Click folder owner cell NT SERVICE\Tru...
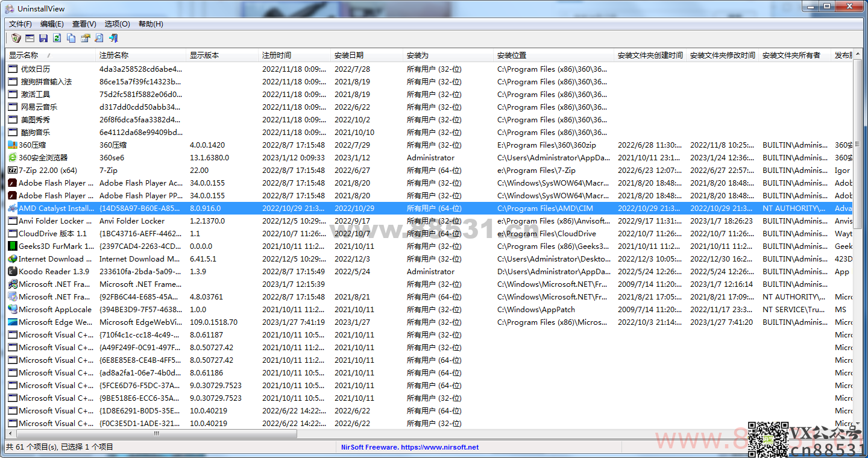The height and width of the screenshot is (458, 868). click(794, 309)
